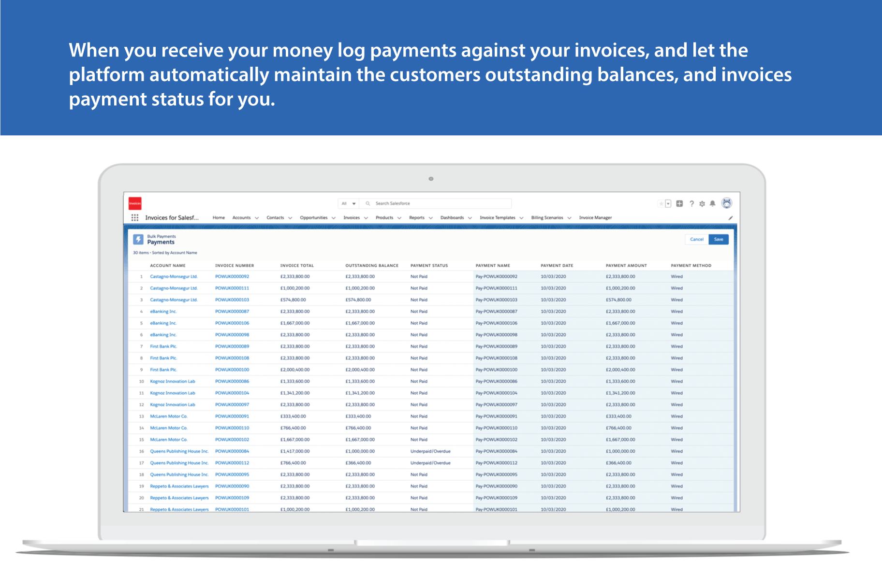Screen dimensions: 882x588
Task: Open the All search scope dropdown
Action: [x=348, y=203]
